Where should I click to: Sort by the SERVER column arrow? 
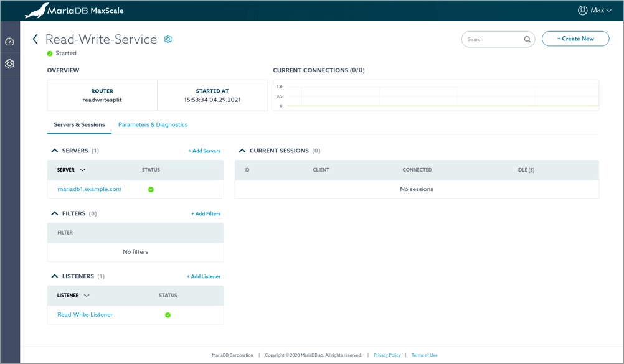82,170
